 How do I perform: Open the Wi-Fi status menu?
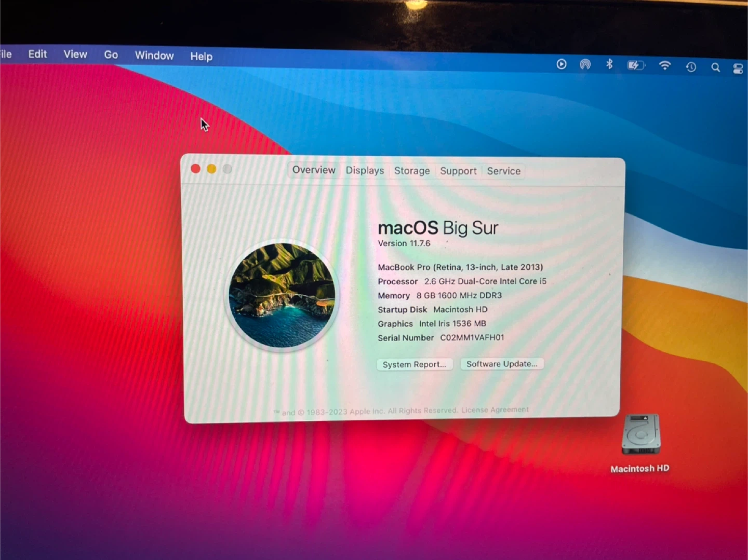[665, 65]
